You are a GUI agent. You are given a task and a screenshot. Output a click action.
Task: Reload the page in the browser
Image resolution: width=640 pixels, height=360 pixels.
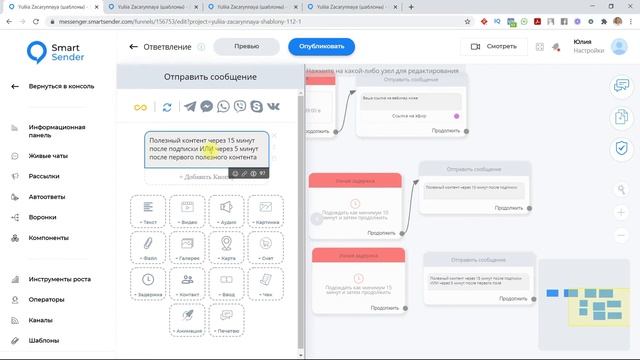(36, 22)
